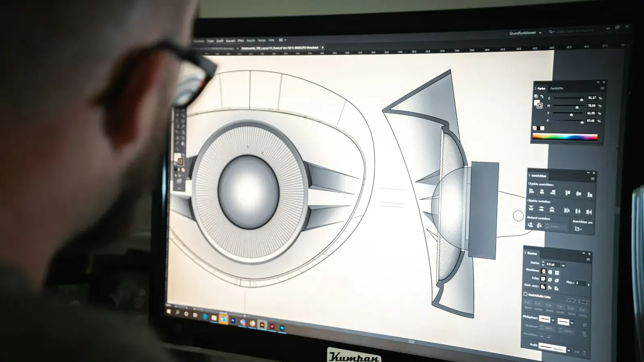Image resolution: width=644 pixels, height=362 pixels.
Task: Expand the Profil stroke profile dropdown
Action: point(569,350)
